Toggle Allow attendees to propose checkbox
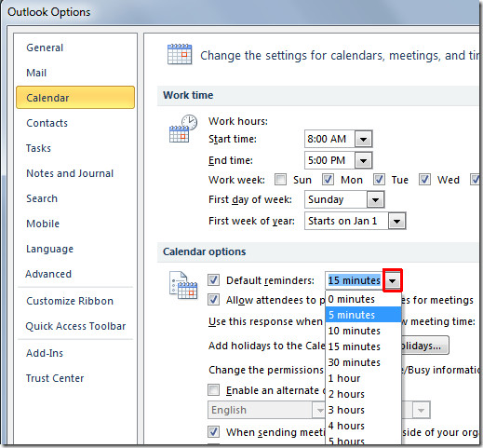This screenshot has width=483, height=448. click(x=213, y=300)
